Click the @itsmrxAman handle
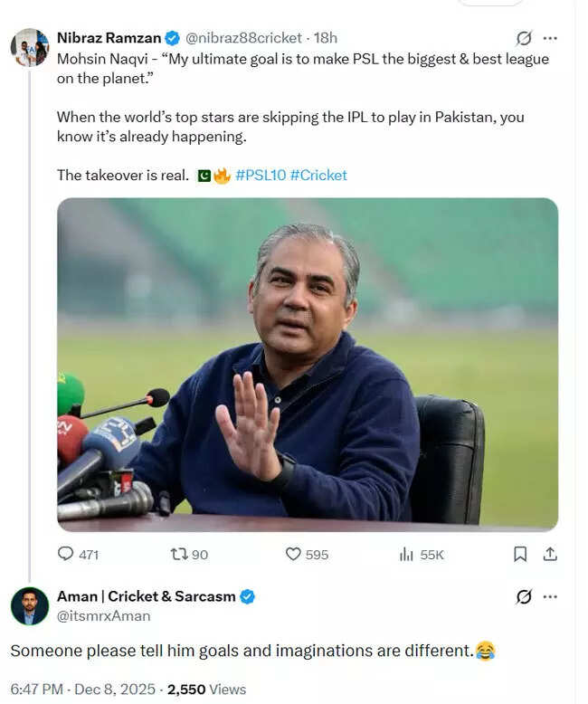Screen dimensions: 588x704 [103, 615]
